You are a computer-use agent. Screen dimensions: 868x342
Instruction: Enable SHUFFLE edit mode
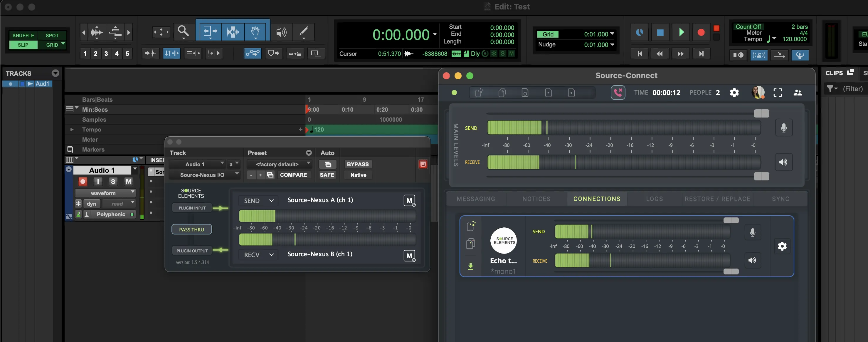23,36
